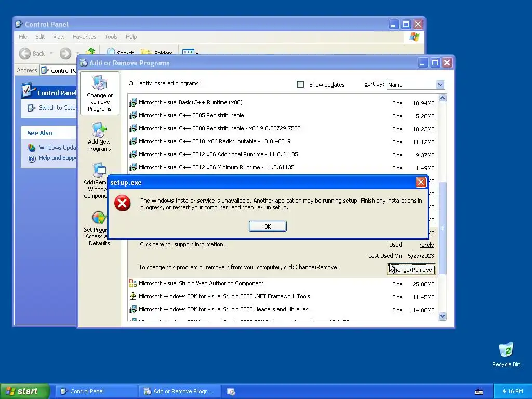This screenshot has width=532, height=399.
Task: Click the Last Used On date 5/27/2023
Action: tap(421, 256)
